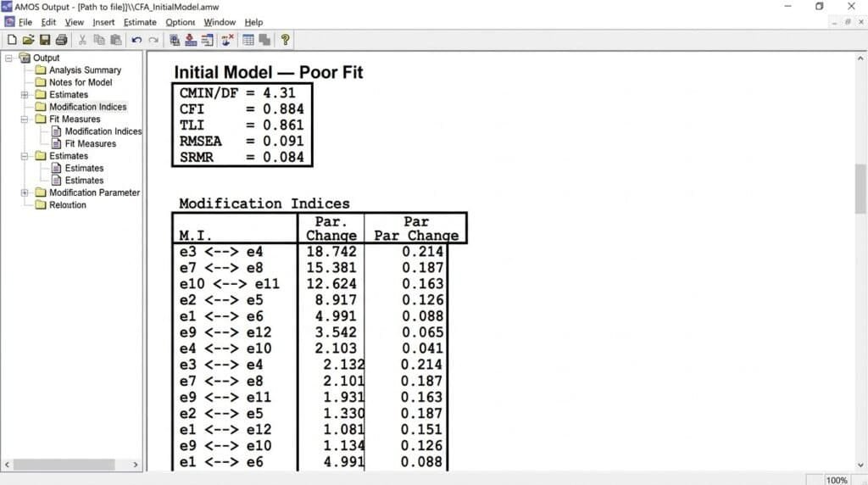
Task: Click the vertical scrollbar up arrow
Action: [x=860, y=59]
